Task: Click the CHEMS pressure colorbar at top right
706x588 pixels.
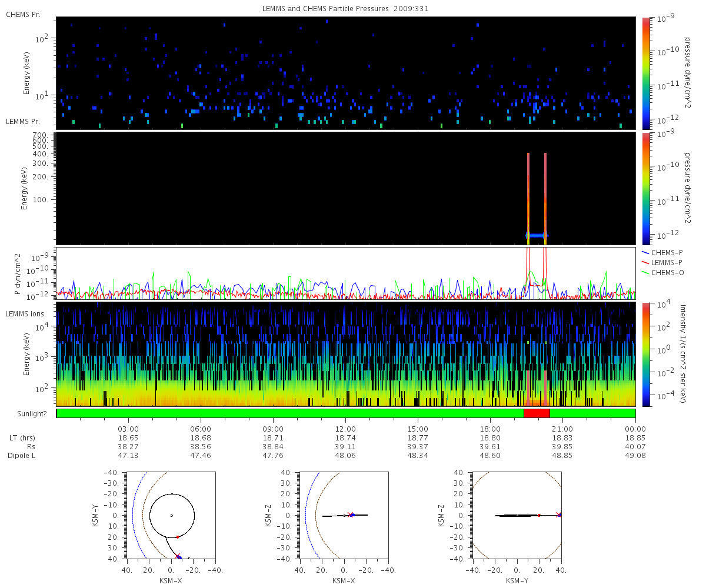Action: 647,73
